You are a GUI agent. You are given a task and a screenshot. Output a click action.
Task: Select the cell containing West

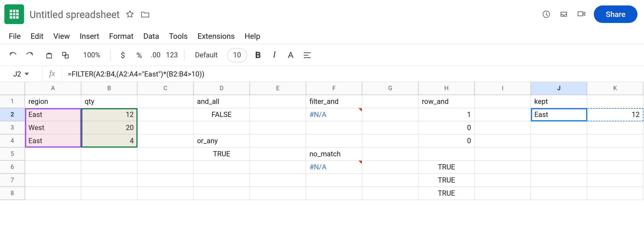coord(53,128)
